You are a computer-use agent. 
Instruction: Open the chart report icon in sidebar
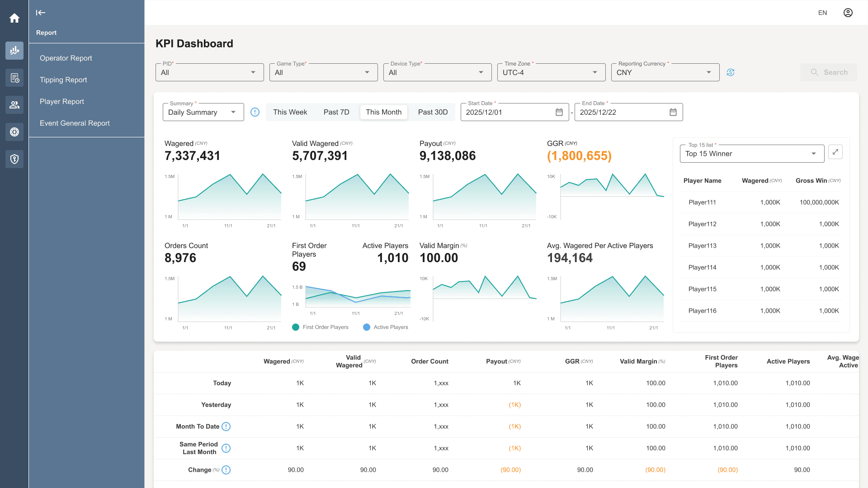(14, 51)
